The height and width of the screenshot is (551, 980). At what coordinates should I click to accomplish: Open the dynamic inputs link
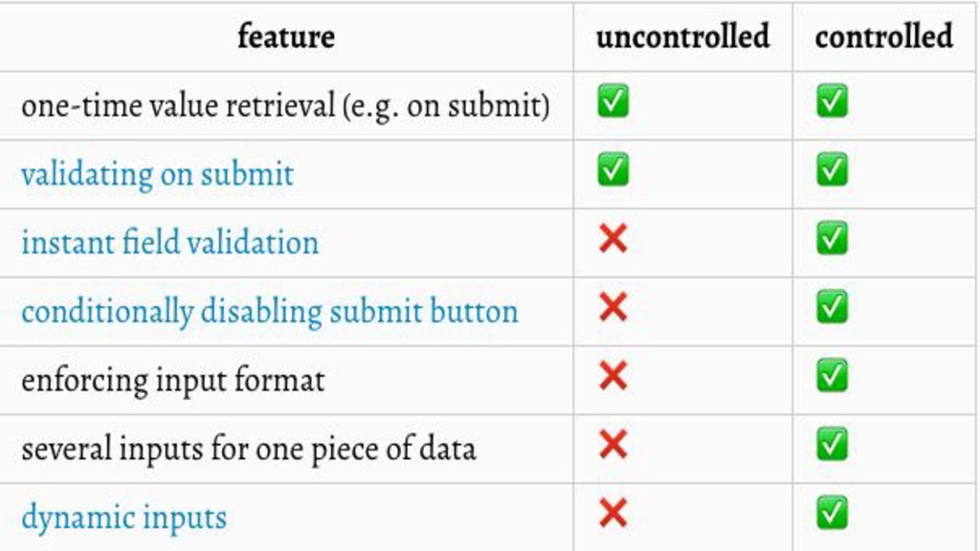(x=123, y=518)
